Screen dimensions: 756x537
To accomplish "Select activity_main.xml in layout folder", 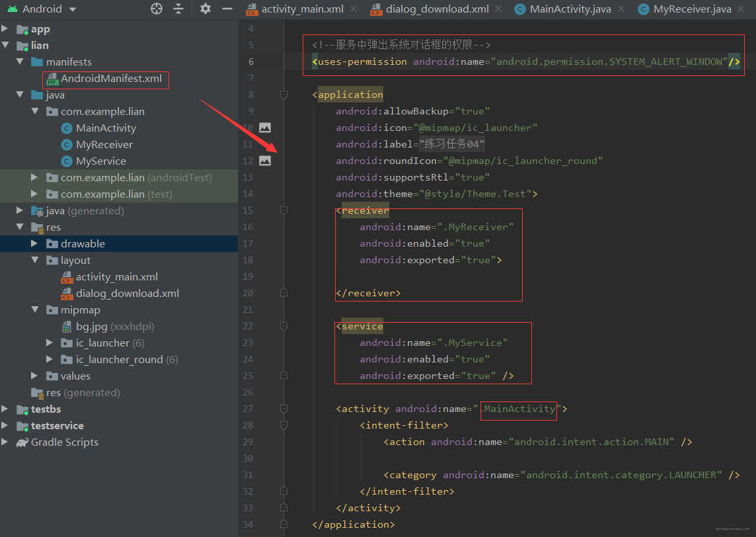I will 117,276.
